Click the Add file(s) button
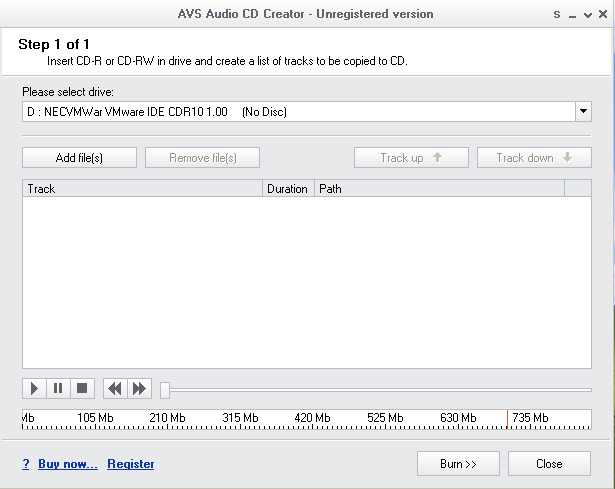The image size is (615, 489). pyautogui.click(x=80, y=158)
